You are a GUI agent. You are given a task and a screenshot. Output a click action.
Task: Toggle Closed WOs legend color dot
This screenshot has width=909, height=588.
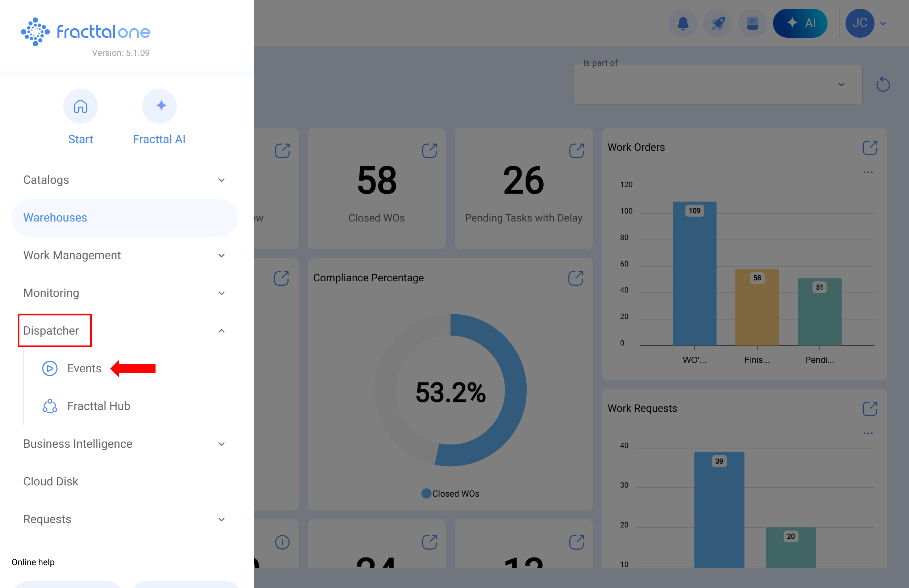(426, 494)
